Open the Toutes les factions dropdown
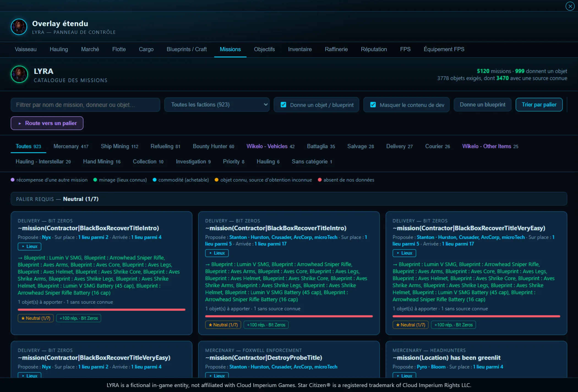Image resolution: width=578 pixels, height=392 pixels. click(x=217, y=105)
